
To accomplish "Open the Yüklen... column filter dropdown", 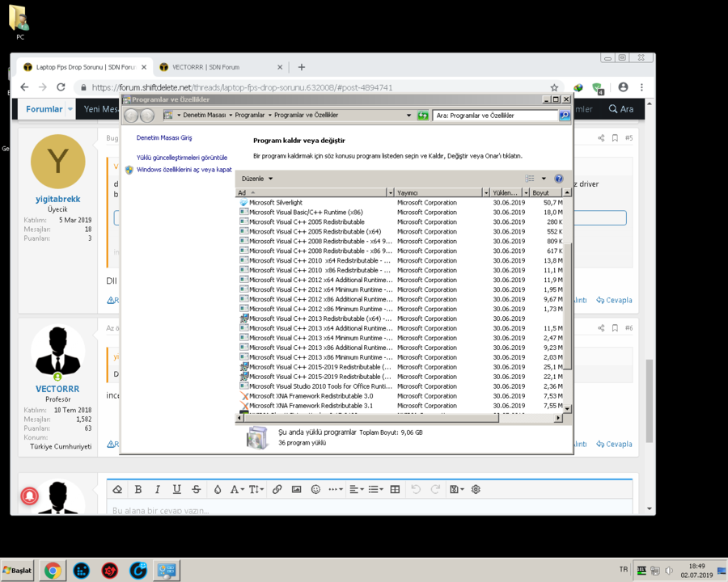I will 526,192.
